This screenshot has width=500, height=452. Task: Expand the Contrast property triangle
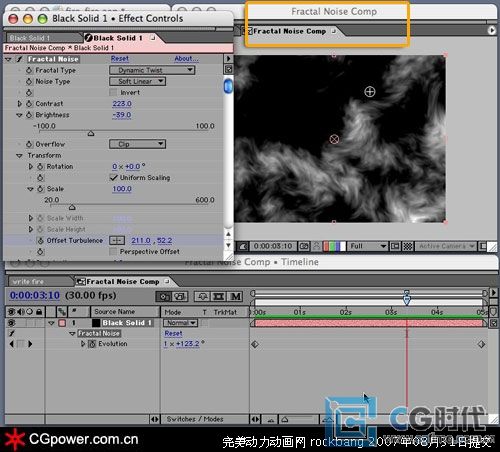coord(20,104)
